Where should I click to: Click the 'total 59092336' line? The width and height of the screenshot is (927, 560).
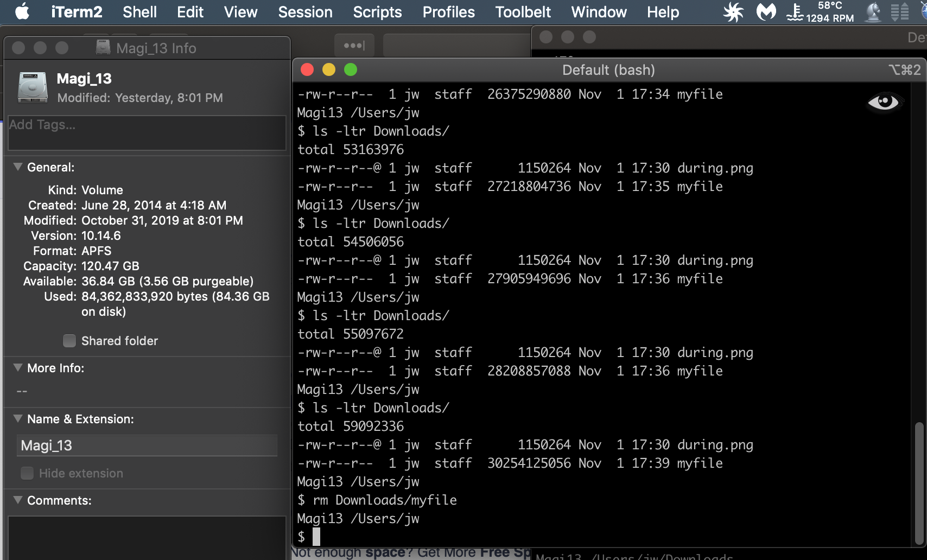click(x=351, y=426)
